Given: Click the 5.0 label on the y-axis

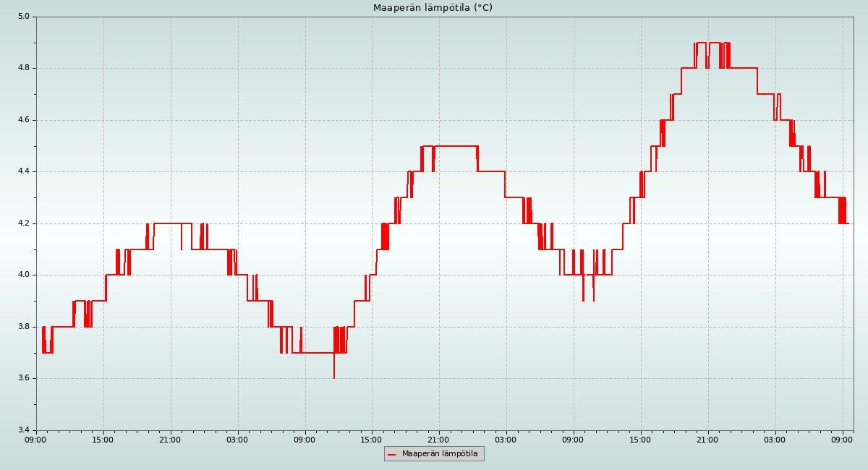Looking at the screenshot, I should tap(23, 17).
